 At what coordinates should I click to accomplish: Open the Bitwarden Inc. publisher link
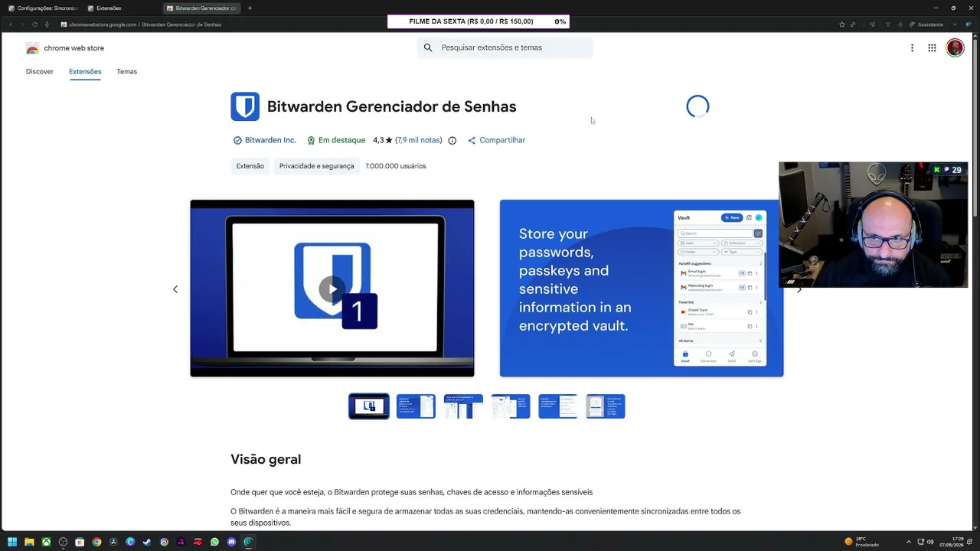[x=270, y=141]
